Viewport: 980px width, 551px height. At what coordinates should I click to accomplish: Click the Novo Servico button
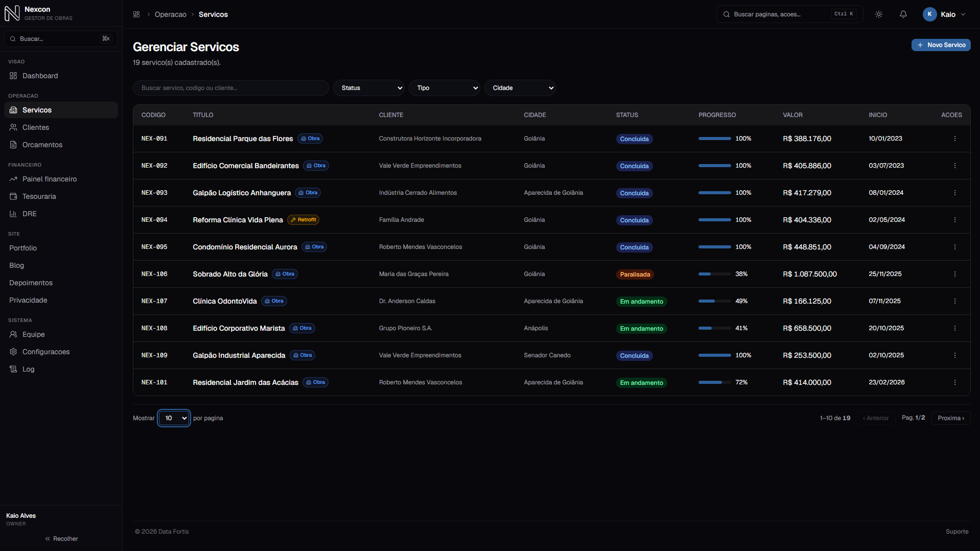coord(941,45)
